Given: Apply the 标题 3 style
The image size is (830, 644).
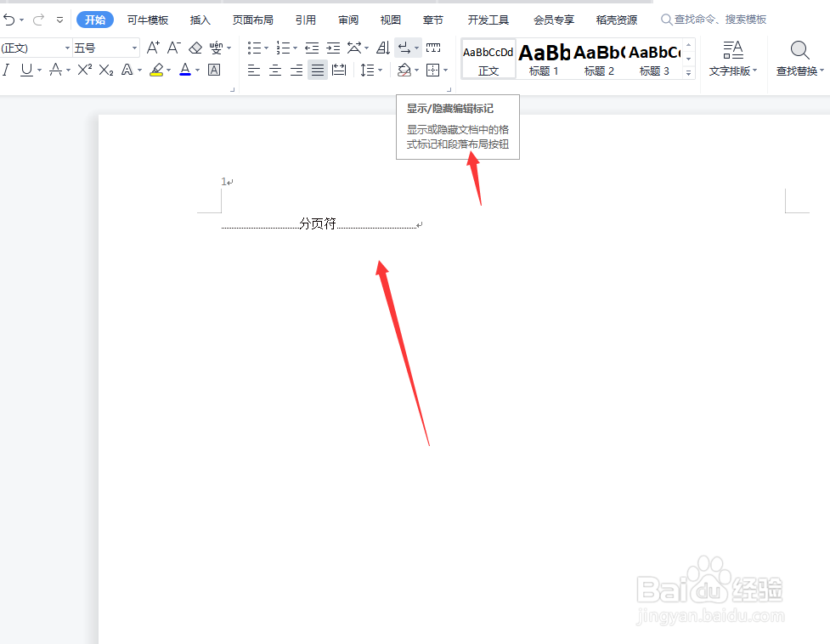Looking at the screenshot, I should tap(654, 59).
